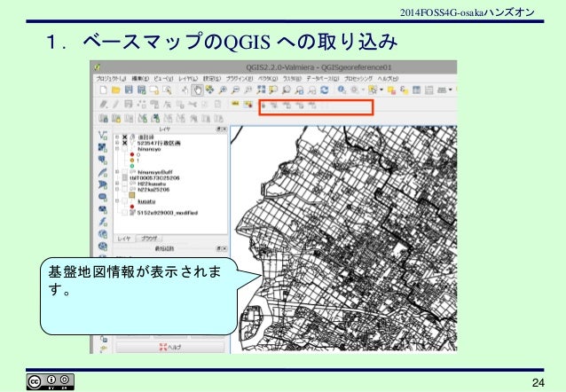566x392 pixels.
Task: Switch to the レイヤ panel tab
Action: pos(124,239)
